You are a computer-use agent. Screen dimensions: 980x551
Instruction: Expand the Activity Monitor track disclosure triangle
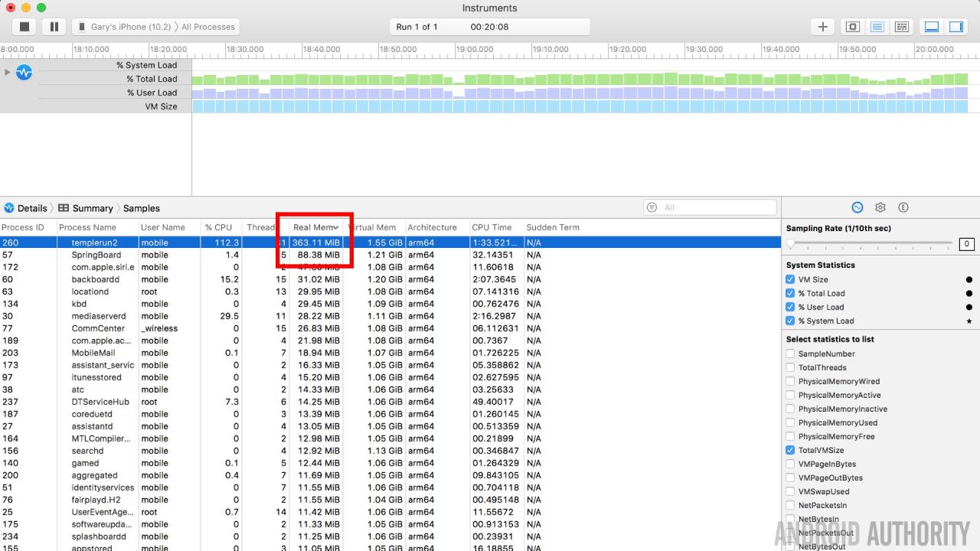point(8,73)
